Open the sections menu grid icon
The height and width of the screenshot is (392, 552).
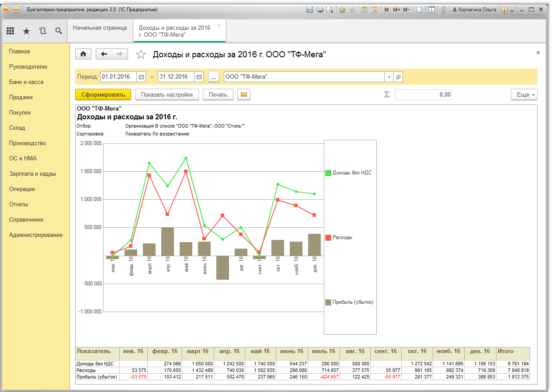(10, 31)
